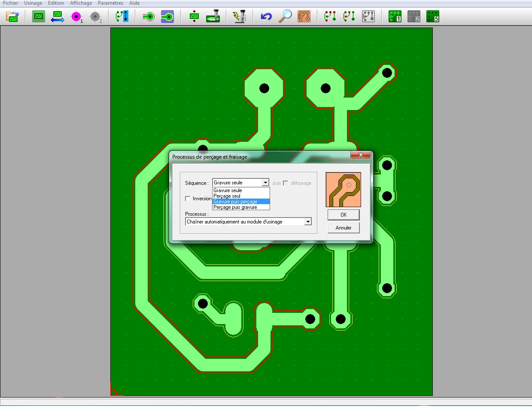
Task: Click the gray pad number 2 icon
Action: (95, 17)
